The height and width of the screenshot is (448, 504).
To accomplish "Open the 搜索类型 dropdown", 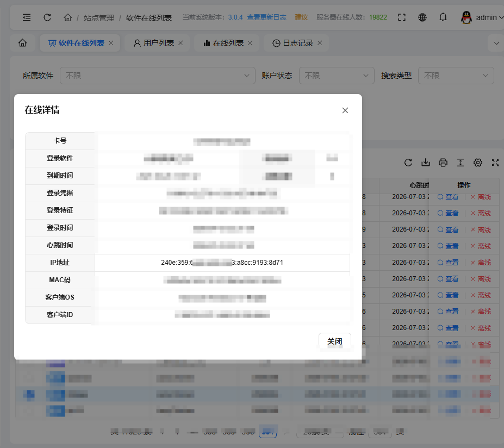I will click(456, 76).
